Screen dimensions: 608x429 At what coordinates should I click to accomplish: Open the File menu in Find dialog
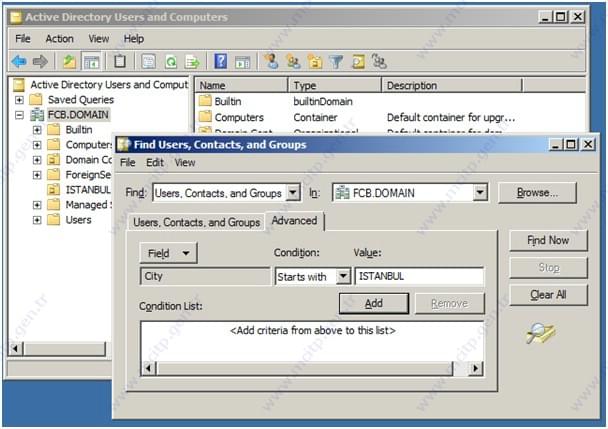tap(128, 163)
